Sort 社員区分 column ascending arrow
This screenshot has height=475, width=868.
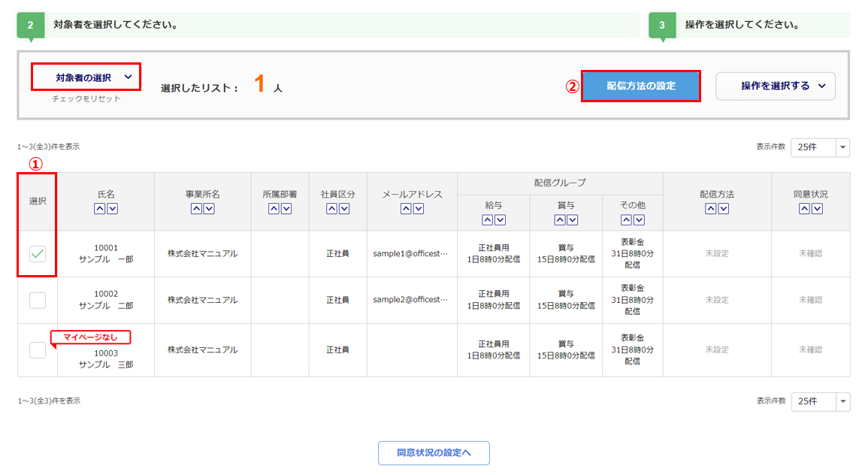(x=331, y=209)
